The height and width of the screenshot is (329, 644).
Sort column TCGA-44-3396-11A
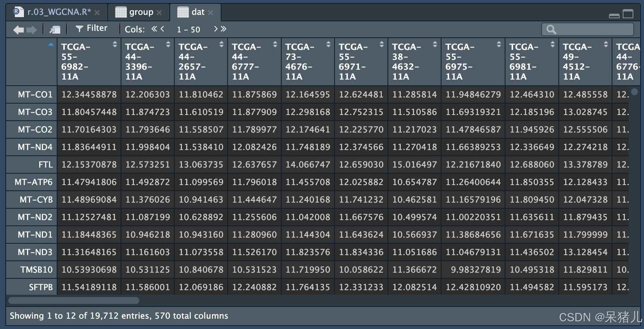168,44
